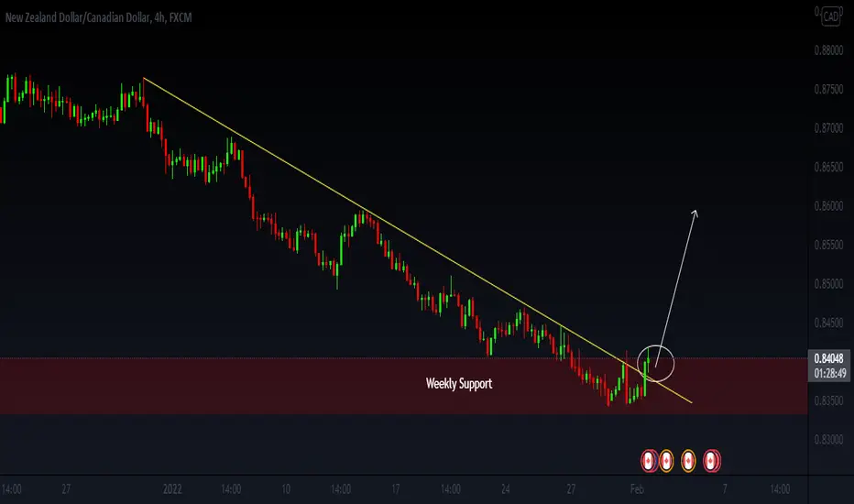Click the 0.85500 price axis label
The image size is (854, 504).
[x=828, y=246]
